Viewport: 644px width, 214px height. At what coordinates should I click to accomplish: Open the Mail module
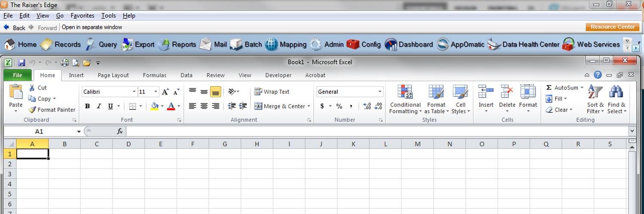[213, 44]
